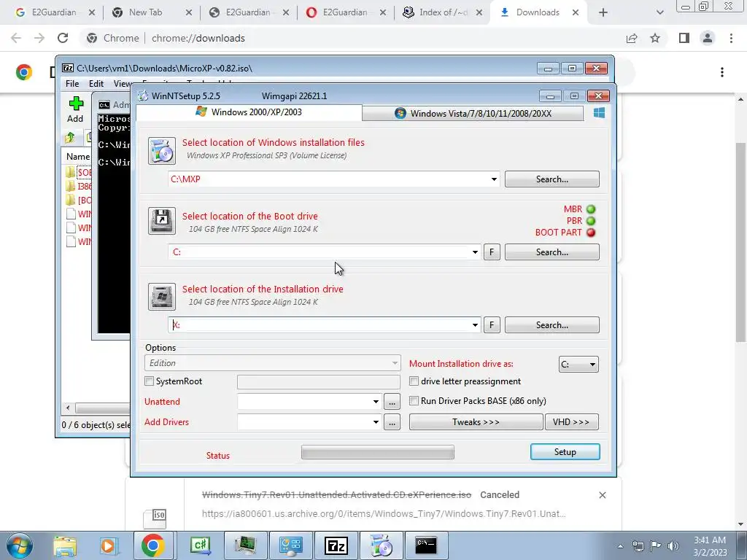
Task: Expand the Unattend dropdown
Action: pos(376,402)
